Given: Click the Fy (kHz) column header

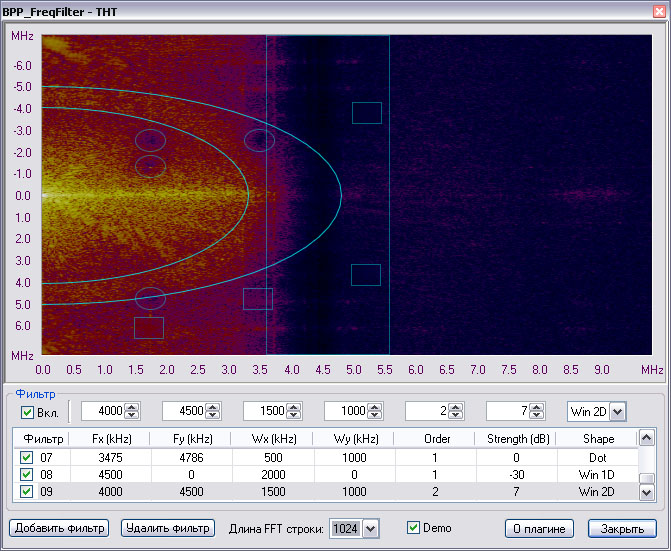Looking at the screenshot, I should pyautogui.click(x=190, y=439).
